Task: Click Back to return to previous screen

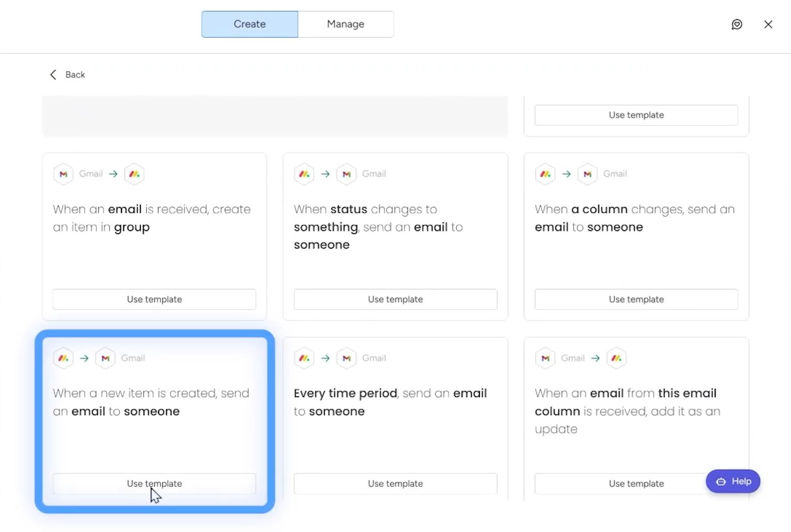Action: coord(67,75)
